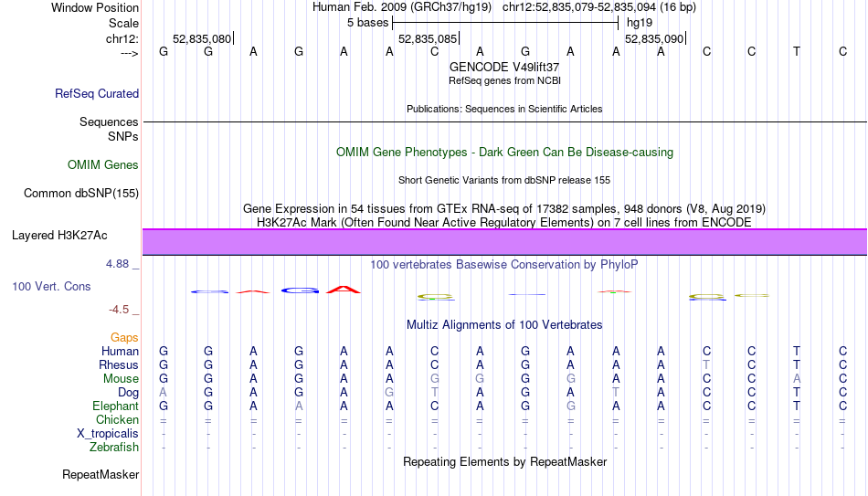Screen dimensions: 868x496
Task: Click 100 vertebrates Basewise Conservation title
Action: (x=504, y=265)
